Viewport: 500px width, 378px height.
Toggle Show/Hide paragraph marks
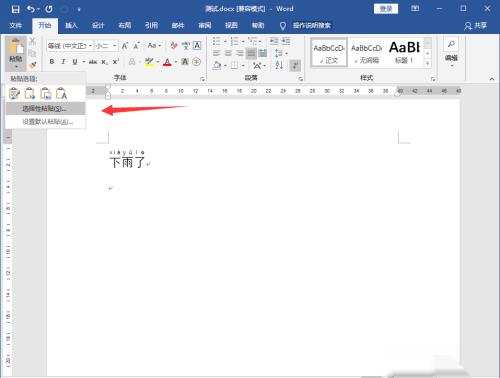[295, 65]
